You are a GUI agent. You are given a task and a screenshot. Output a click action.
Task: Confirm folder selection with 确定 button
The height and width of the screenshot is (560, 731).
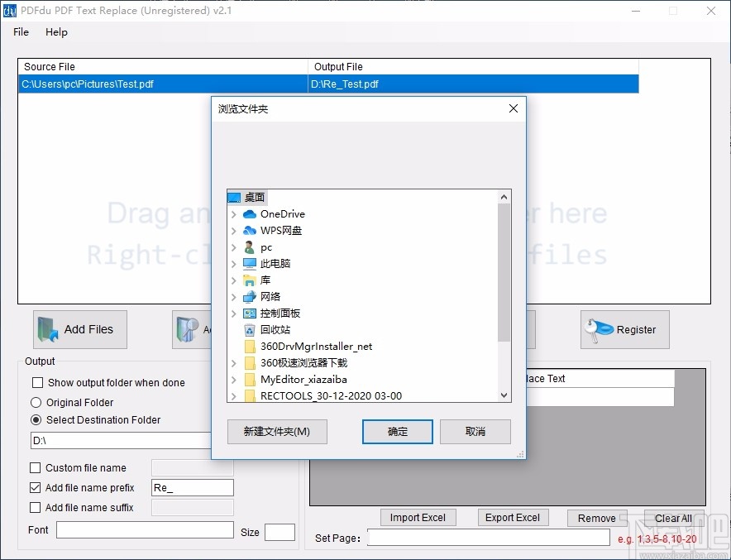397,432
